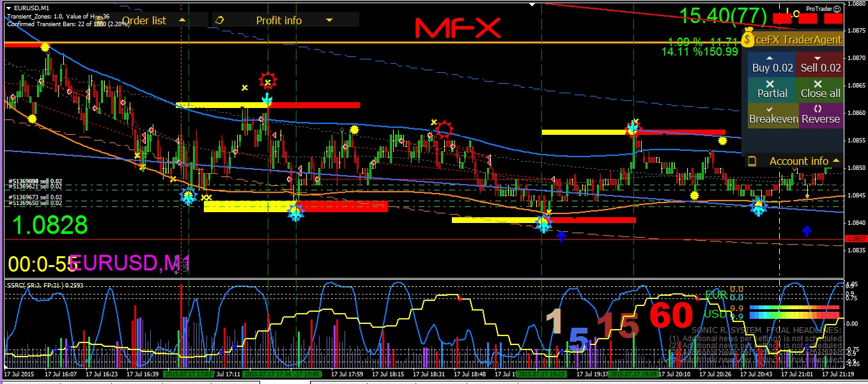Click the X icon above Close all
868x384 pixels.
(819, 84)
